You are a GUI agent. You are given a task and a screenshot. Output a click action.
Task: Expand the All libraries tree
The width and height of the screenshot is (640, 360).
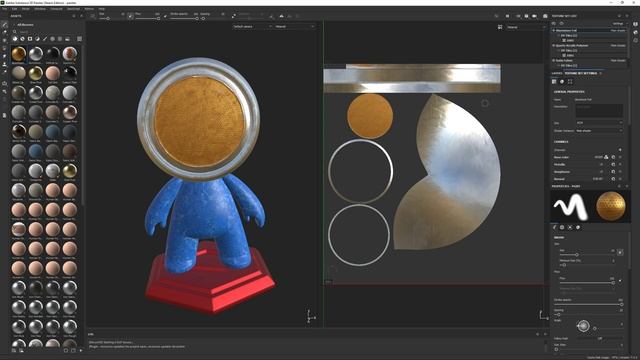tap(14, 25)
